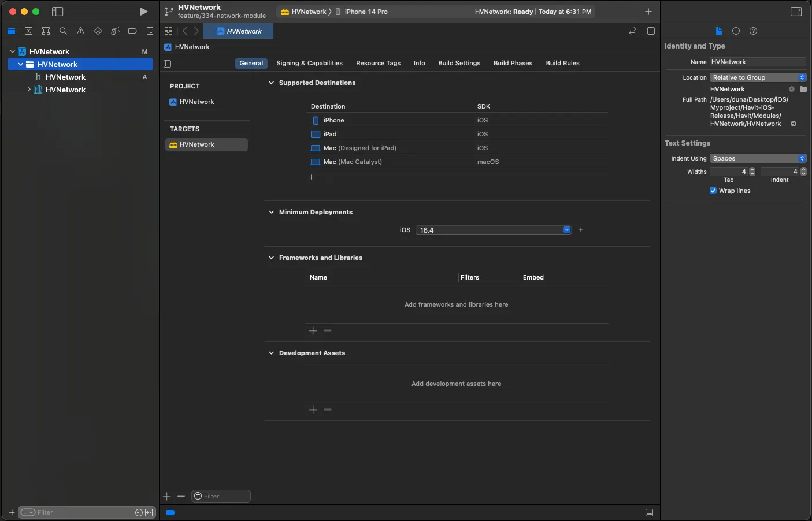The width and height of the screenshot is (812, 521).
Task: Toggle the Wrap lines checkbox
Action: tap(713, 191)
